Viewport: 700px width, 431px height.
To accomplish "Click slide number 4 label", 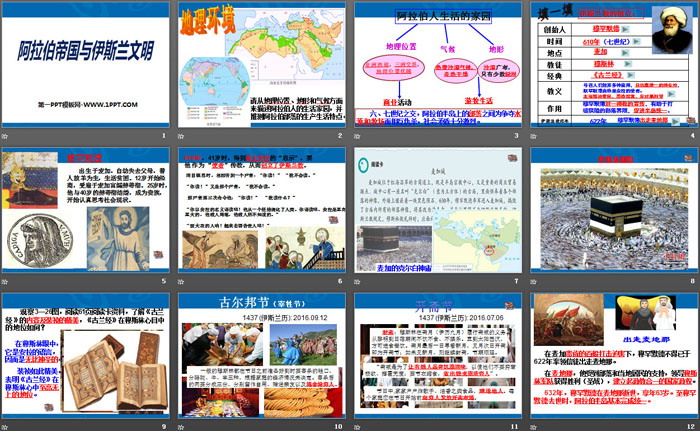I will pyautogui.click(x=692, y=135).
